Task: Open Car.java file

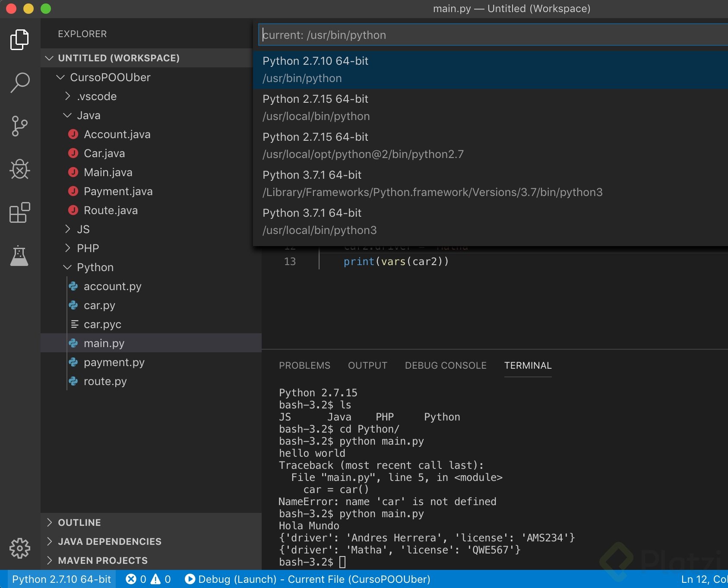Action: 104,153
